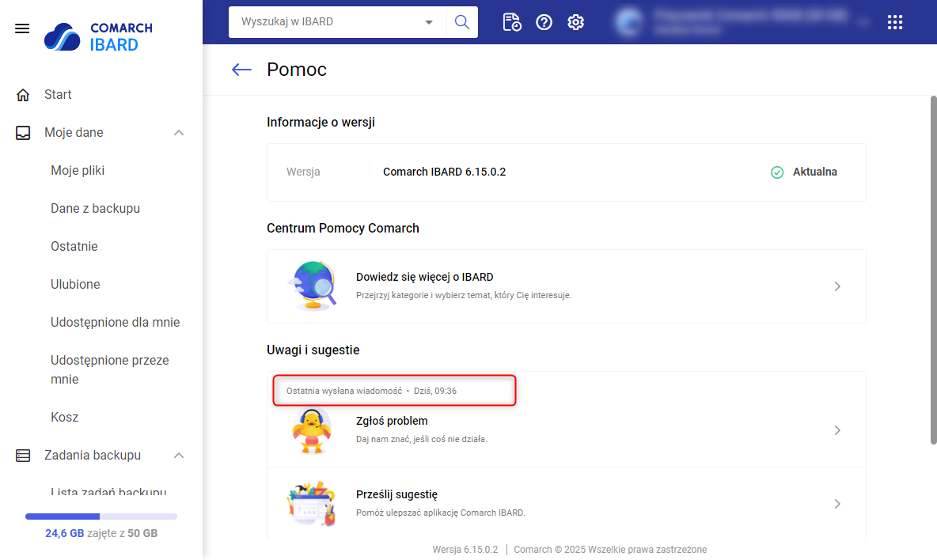Expand the blurred user account menu
The width and height of the screenshot is (937, 560).
click(863, 23)
